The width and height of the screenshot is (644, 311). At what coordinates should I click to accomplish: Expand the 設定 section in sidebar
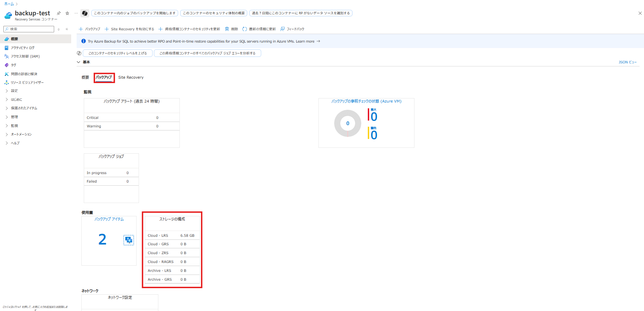(7, 91)
